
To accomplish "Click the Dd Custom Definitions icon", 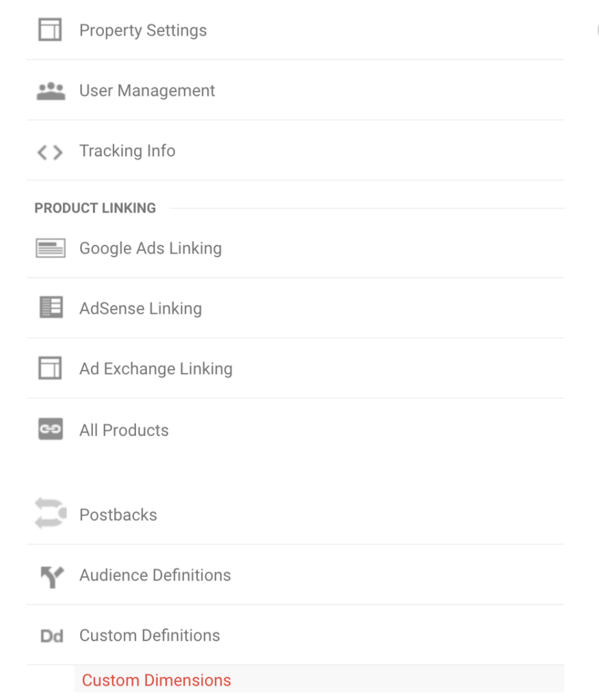I will (52, 636).
